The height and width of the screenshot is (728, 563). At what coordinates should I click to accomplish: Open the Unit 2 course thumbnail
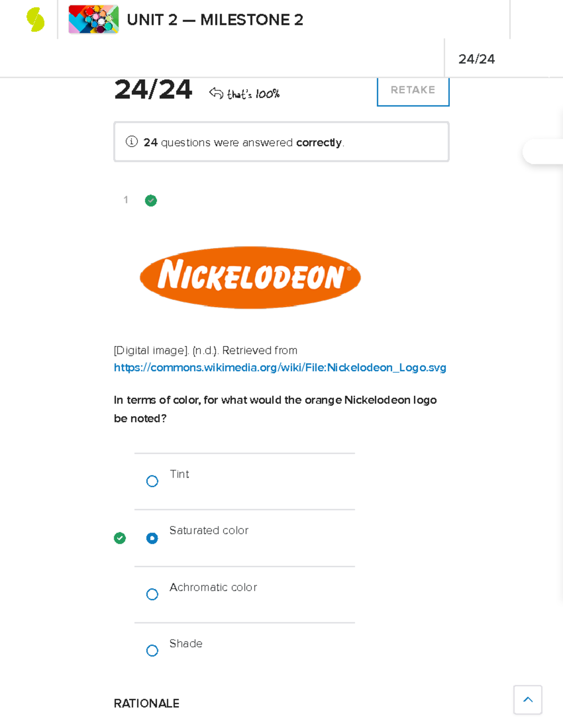[x=93, y=20]
